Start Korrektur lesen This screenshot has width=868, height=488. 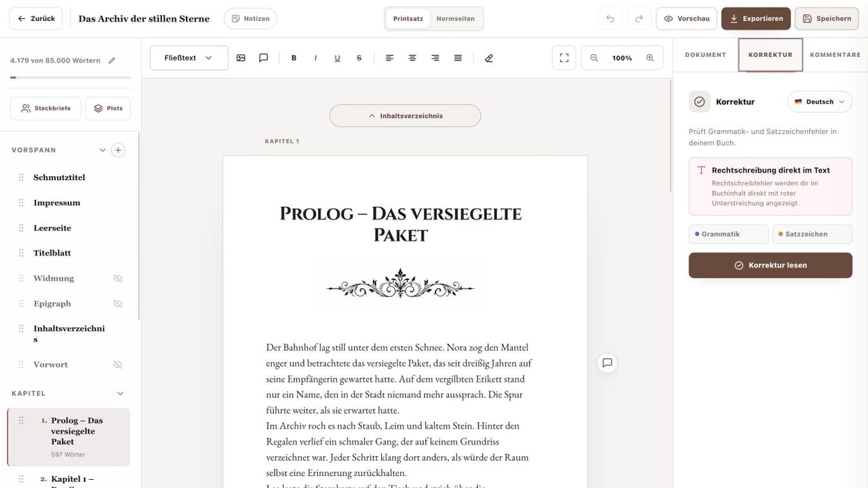pos(770,266)
